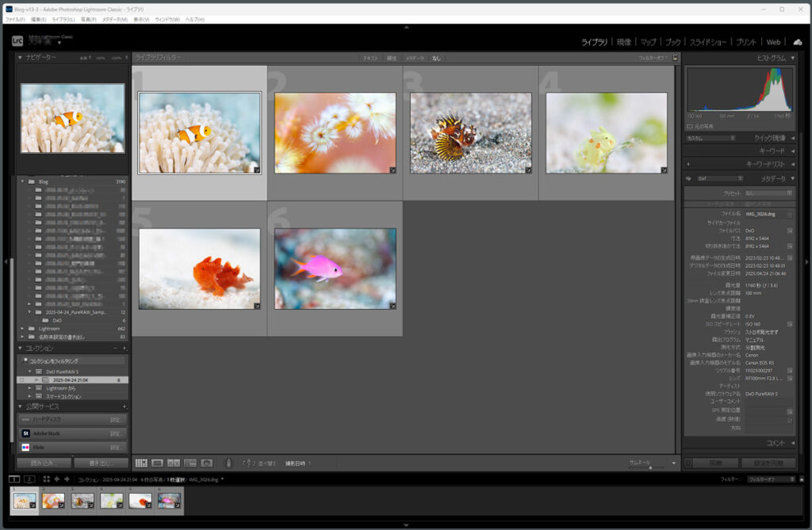Click badge icon on clownfish thumbnail
The height and width of the screenshot is (530, 812).
click(x=257, y=170)
